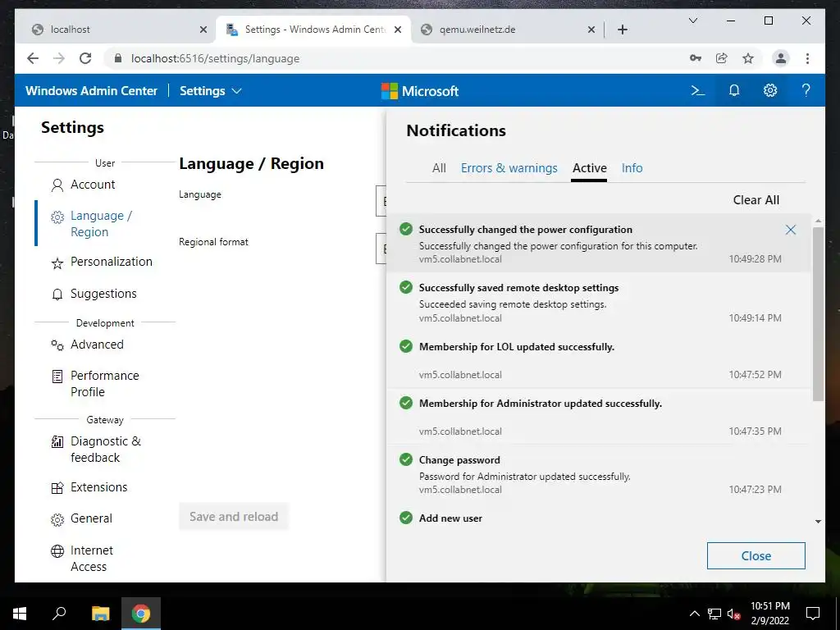Click the notifications list scrollbar thumb
Screen dimensions: 840x630
(x=818, y=314)
